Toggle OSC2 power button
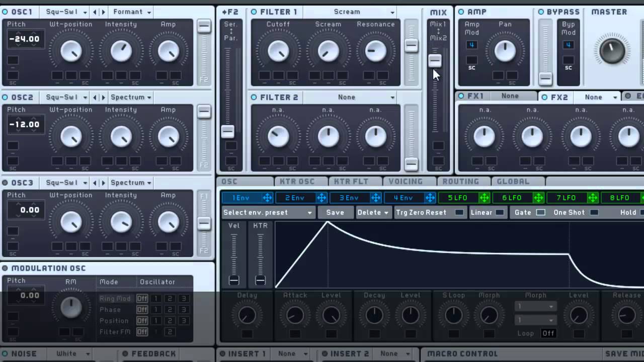The image size is (644, 362). point(5,97)
